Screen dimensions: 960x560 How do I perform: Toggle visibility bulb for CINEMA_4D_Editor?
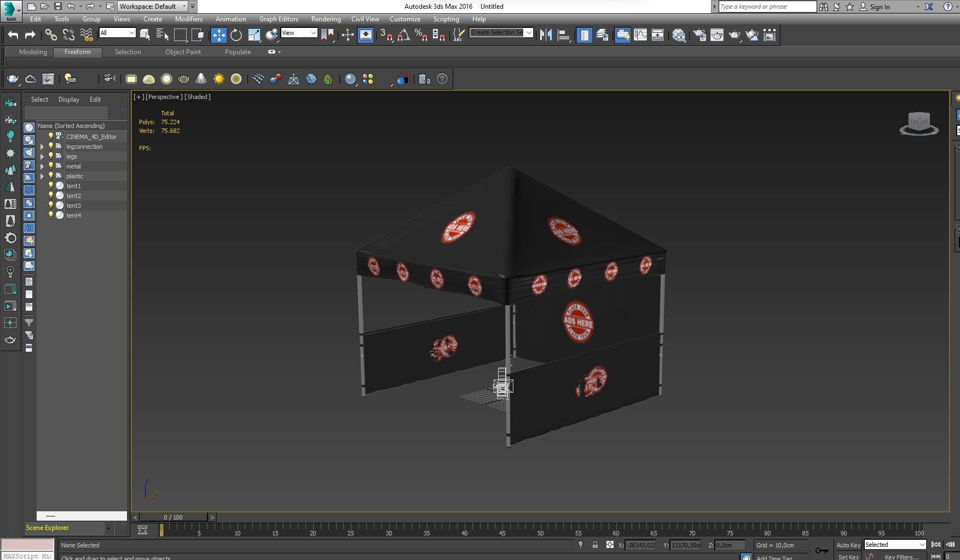(51, 136)
